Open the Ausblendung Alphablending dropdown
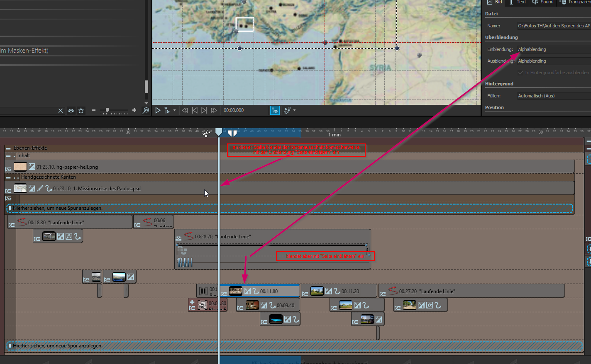 click(554, 61)
